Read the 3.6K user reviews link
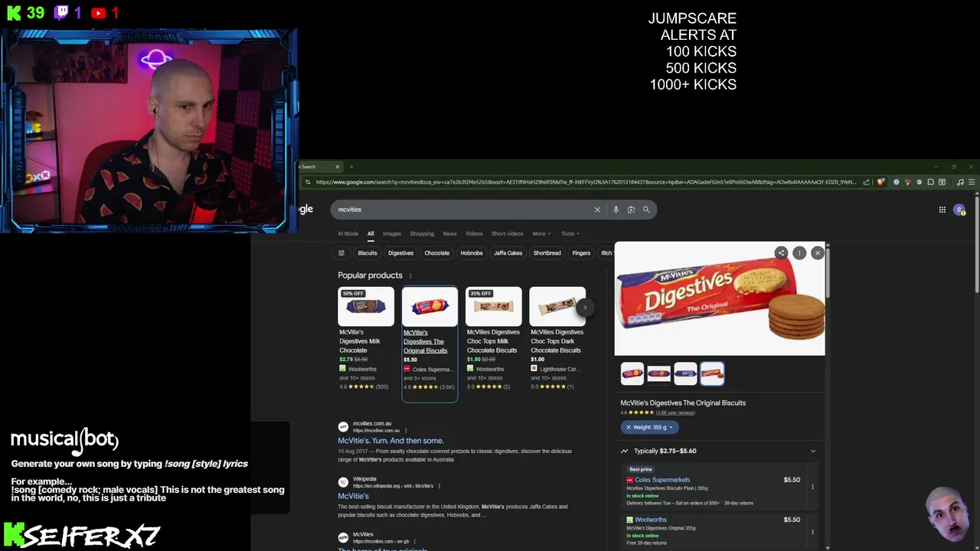Viewport: 980px width, 551px height. point(675,412)
